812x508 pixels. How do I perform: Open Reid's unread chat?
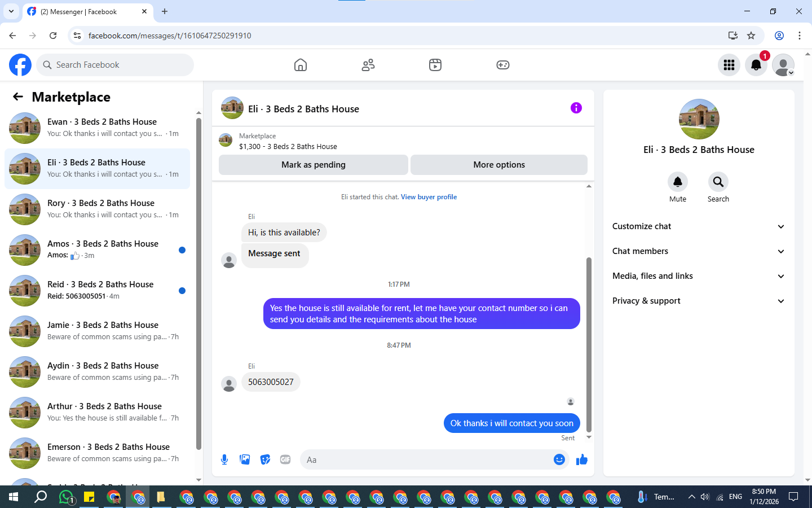[97, 291]
